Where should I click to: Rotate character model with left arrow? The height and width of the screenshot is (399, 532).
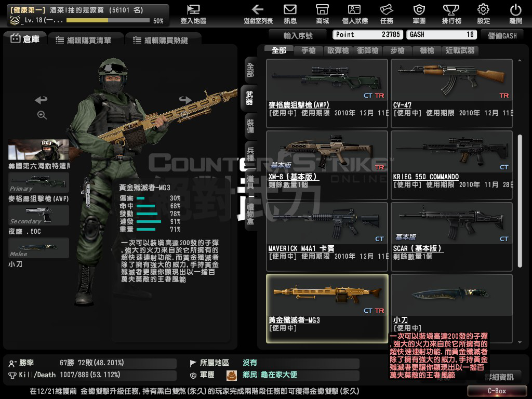[41, 100]
